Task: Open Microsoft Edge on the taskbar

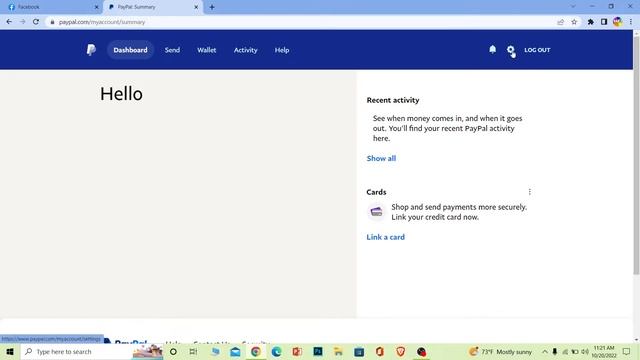Action: (x=276, y=351)
